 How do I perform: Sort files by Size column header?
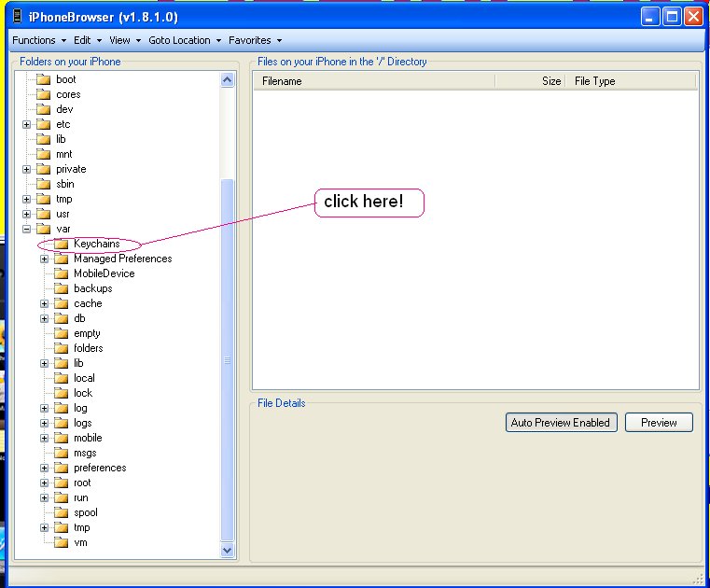(x=530, y=81)
